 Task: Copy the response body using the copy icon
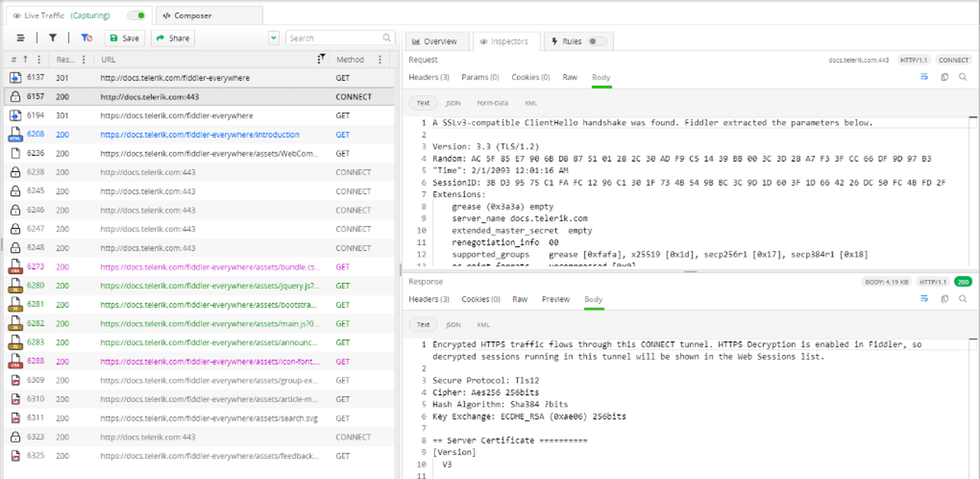pos(944,299)
